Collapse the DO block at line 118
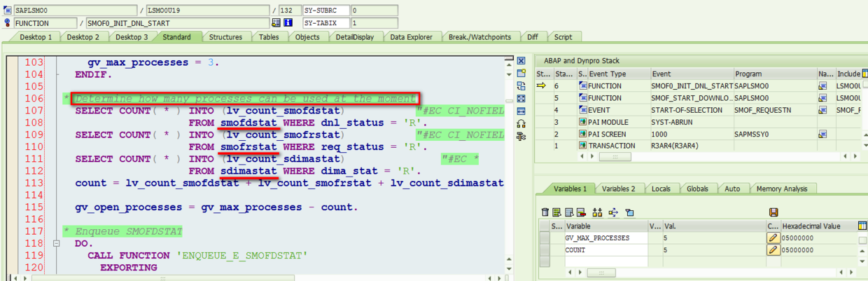The image size is (868, 281). click(x=56, y=243)
